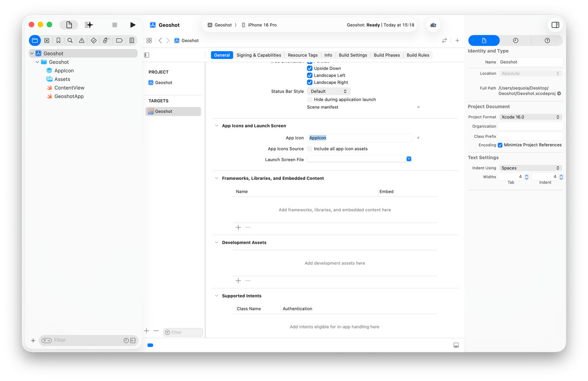Screen dimensions: 588x381
Task: Open the Issue navigator warning triangle
Action: coord(82,40)
